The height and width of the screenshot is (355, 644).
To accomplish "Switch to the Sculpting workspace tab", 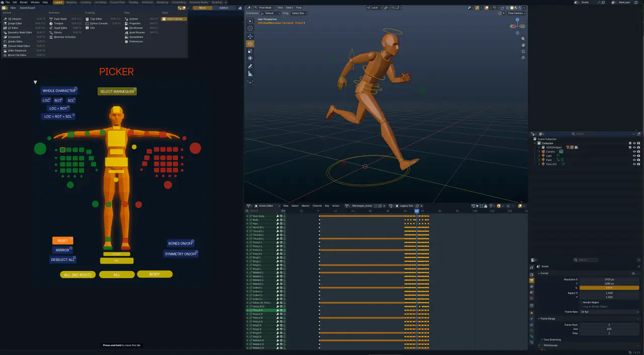I will tap(86, 2).
